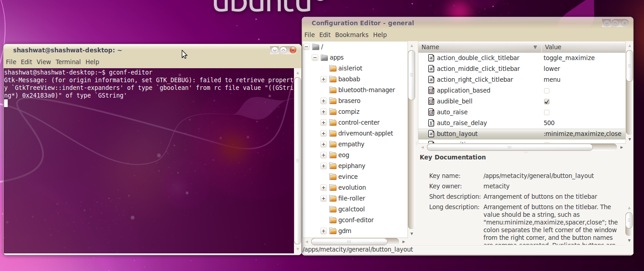Select the 'menu' value for action_right_click_titlebar

[x=552, y=79]
